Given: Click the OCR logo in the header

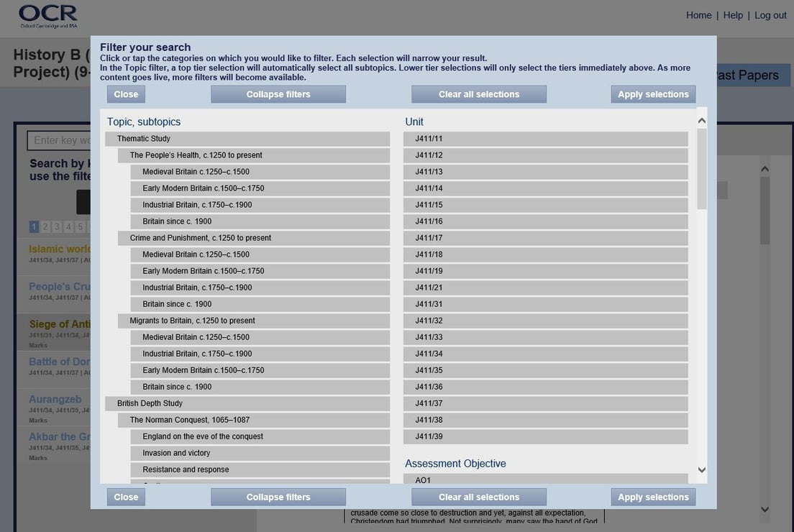Looking at the screenshot, I should click(48, 16).
